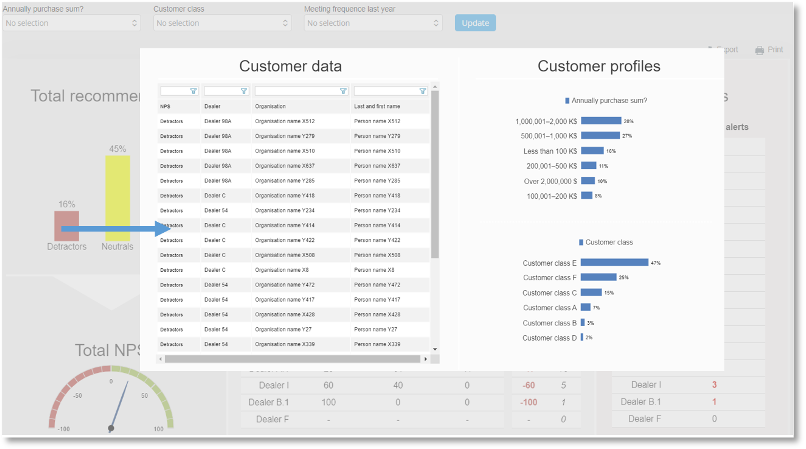Open the Customer class dropdown
The image size is (806, 449).
(222, 23)
